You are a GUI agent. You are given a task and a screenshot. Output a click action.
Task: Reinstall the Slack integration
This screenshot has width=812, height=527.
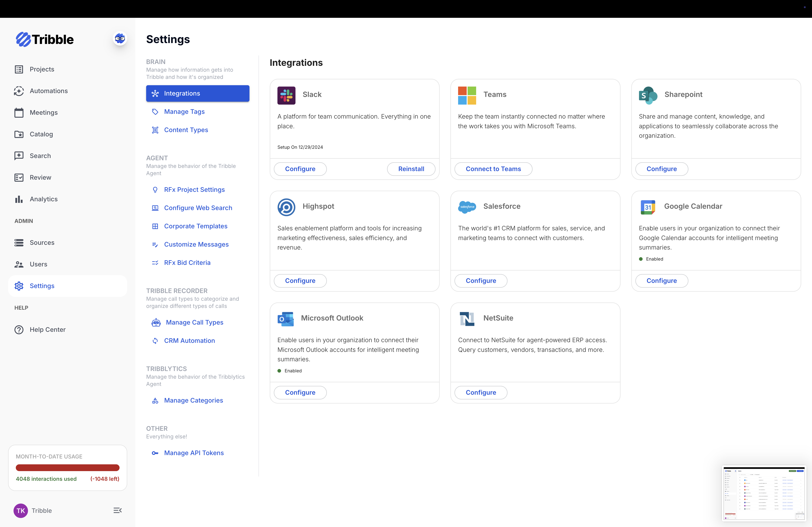[411, 169]
